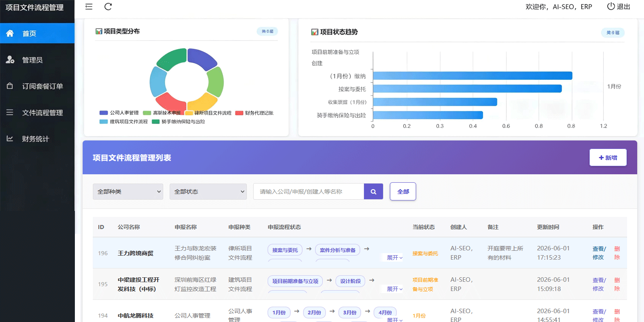Click the 项目前期准备与立项 step tag in row 195
Viewport: 644px width, 322px height.
[295, 281]
